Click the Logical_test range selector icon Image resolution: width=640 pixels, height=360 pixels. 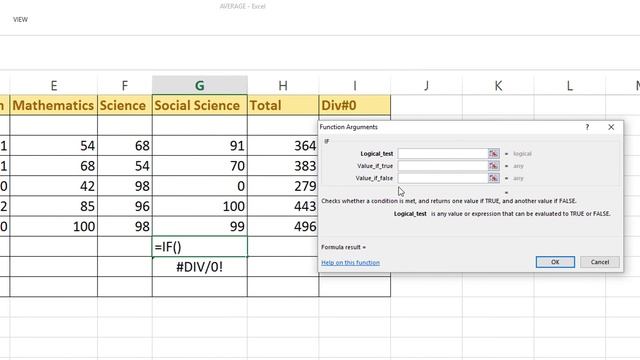click(493, 153)
